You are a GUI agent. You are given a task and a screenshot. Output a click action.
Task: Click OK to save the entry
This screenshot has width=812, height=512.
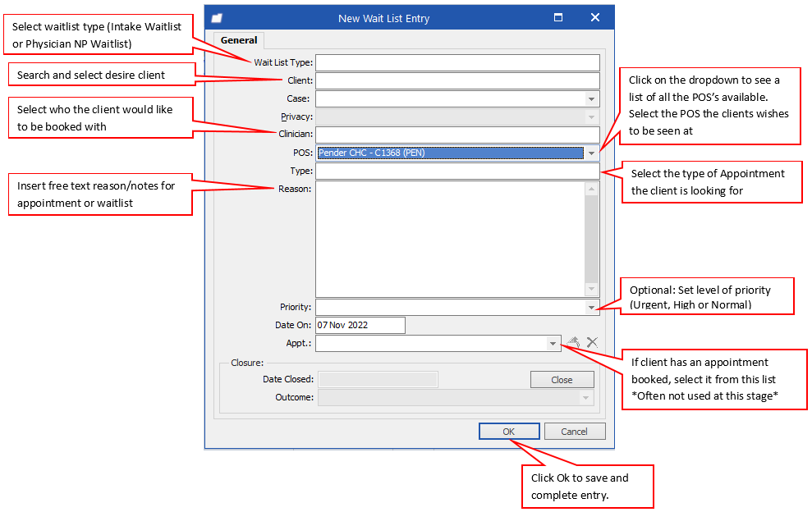509,432
